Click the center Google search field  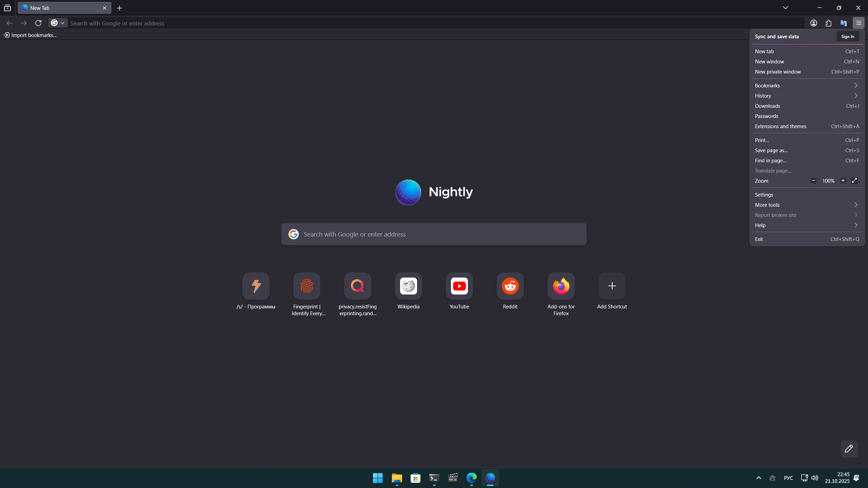tap(434, 234)
